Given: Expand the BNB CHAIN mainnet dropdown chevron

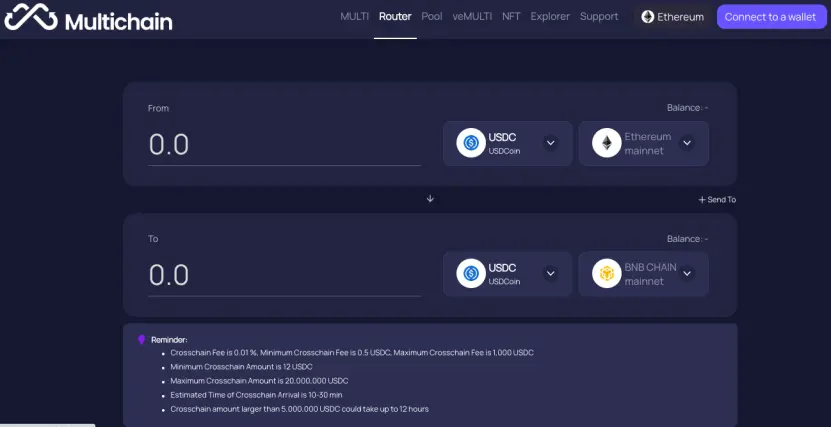Looking at the screenshot, I should [687, 273].
